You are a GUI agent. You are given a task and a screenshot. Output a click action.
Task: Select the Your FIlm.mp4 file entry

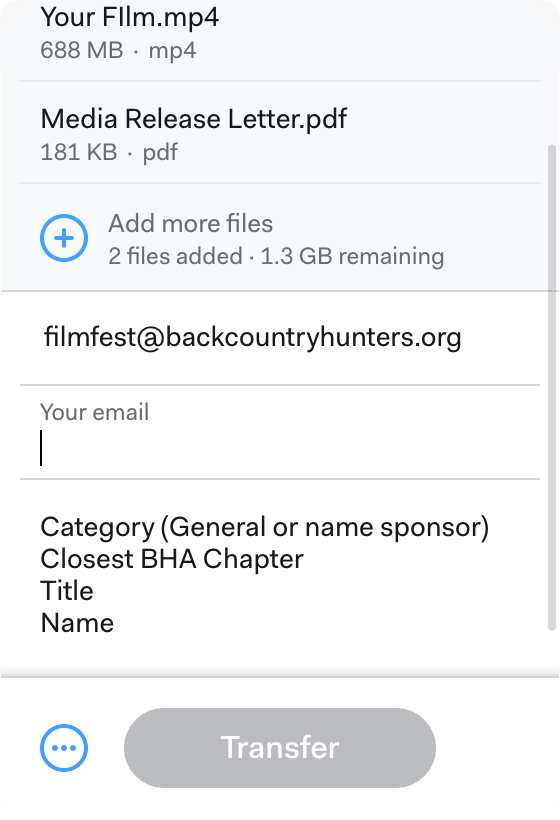pos(280,31)
